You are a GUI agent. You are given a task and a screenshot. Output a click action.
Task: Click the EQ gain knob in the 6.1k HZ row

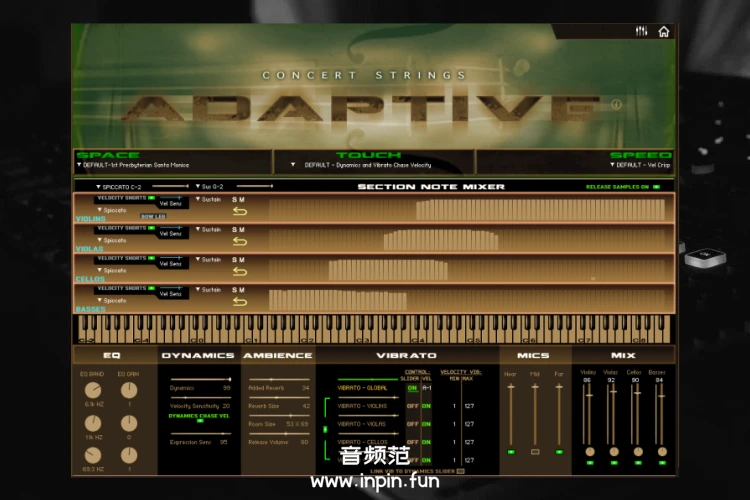129,390
